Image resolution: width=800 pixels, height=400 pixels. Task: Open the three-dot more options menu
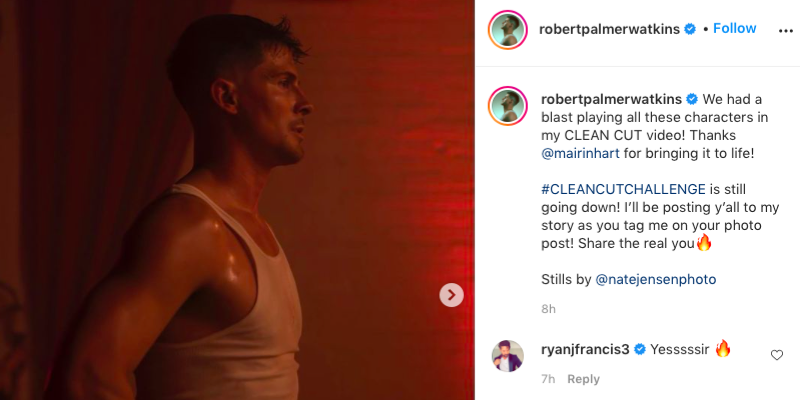pos(784,29)
